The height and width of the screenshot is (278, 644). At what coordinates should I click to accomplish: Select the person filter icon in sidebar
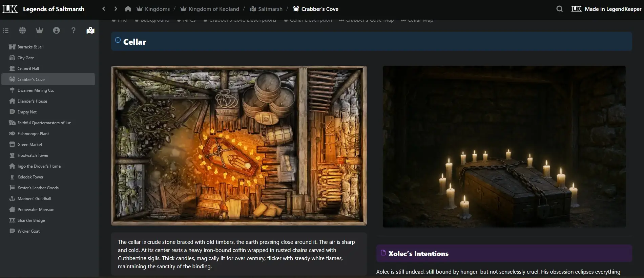tap(56, 30)
